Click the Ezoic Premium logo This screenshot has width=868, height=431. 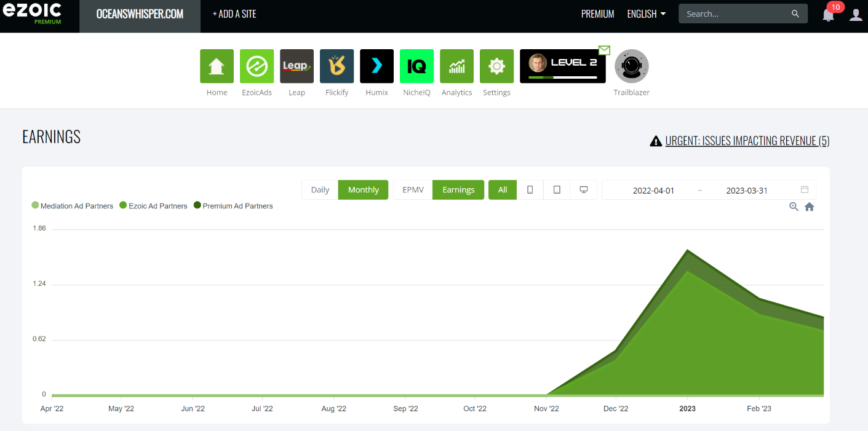pos(32,14)
